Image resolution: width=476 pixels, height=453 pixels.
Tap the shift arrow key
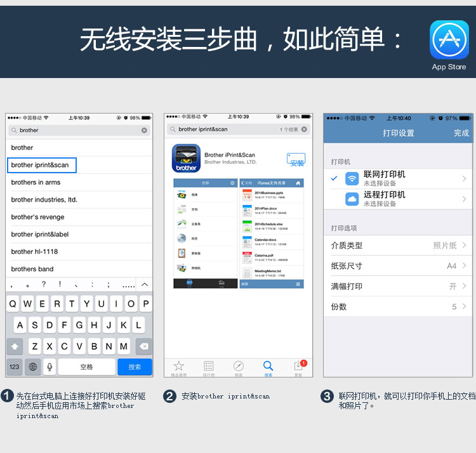coord(15,346)
